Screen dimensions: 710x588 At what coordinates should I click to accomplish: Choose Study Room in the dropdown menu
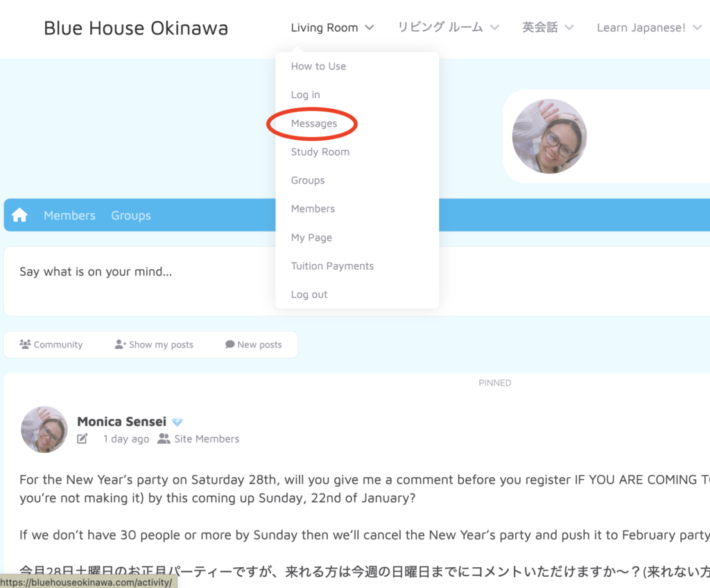point(320,152)
